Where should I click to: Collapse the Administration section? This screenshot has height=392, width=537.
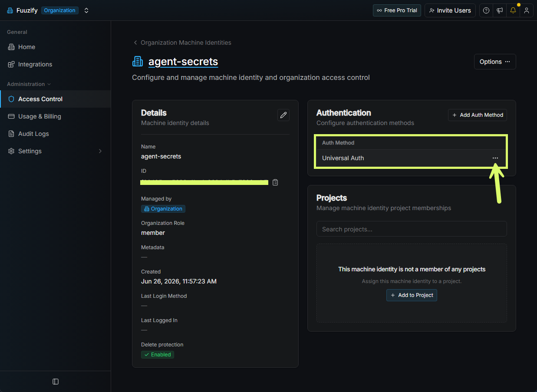coord(29,84)
